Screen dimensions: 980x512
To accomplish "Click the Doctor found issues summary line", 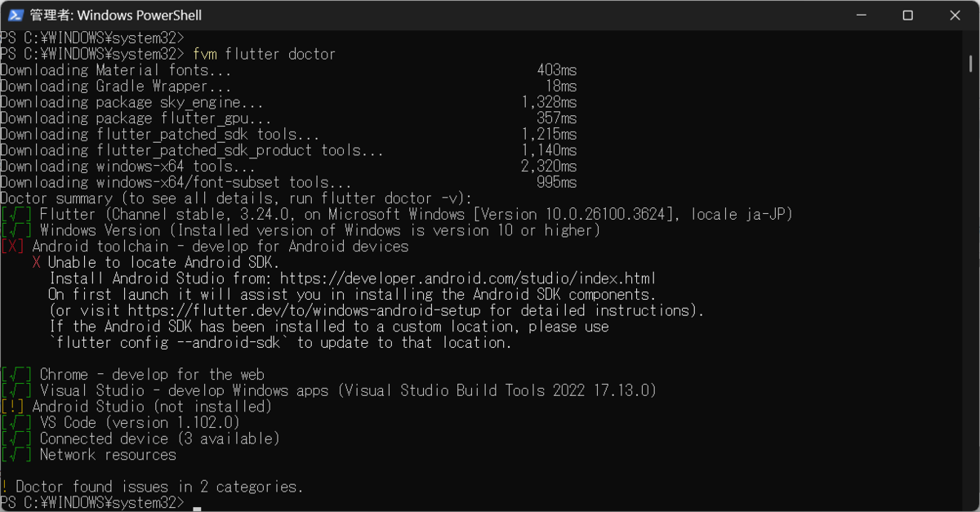I will coord(151,487).
